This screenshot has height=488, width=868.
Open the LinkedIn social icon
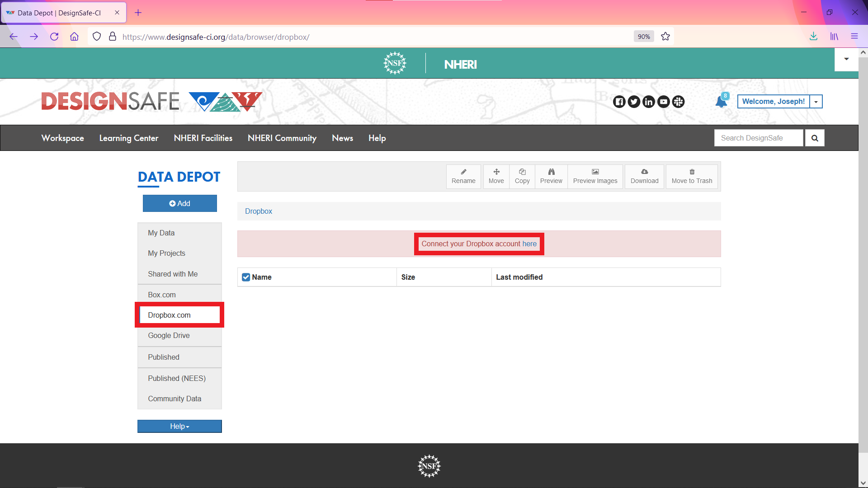649,102
